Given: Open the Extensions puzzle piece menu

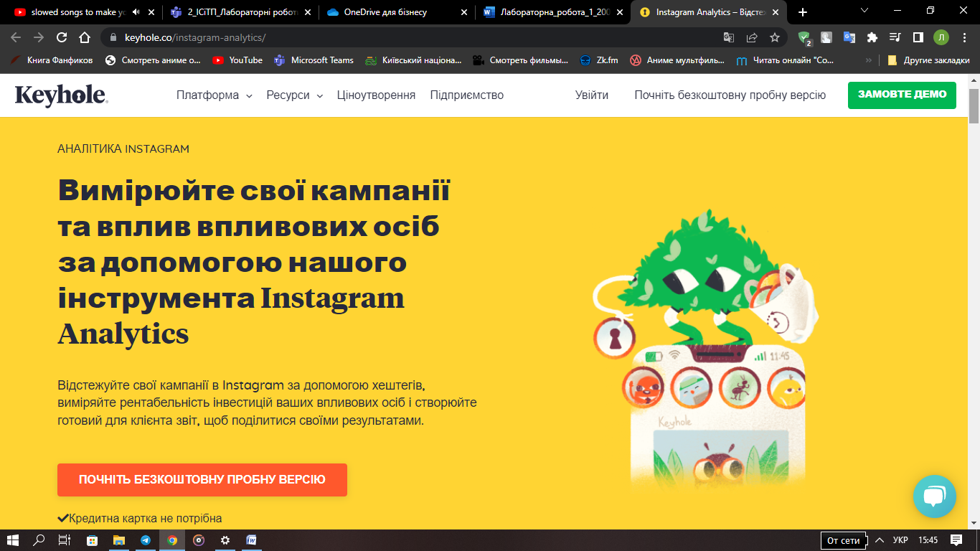Looking at the screenshot, I should point(872,37).
